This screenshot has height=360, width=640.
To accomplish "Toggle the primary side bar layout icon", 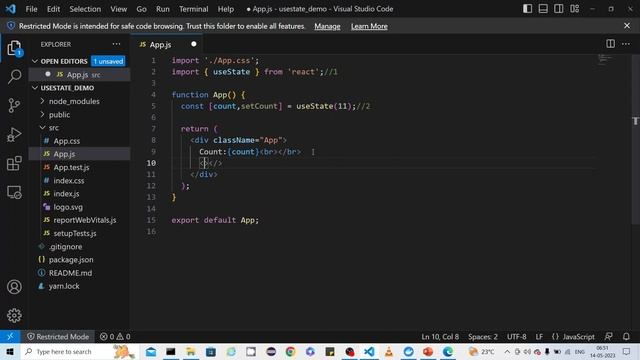I will [x=527, y=9].
